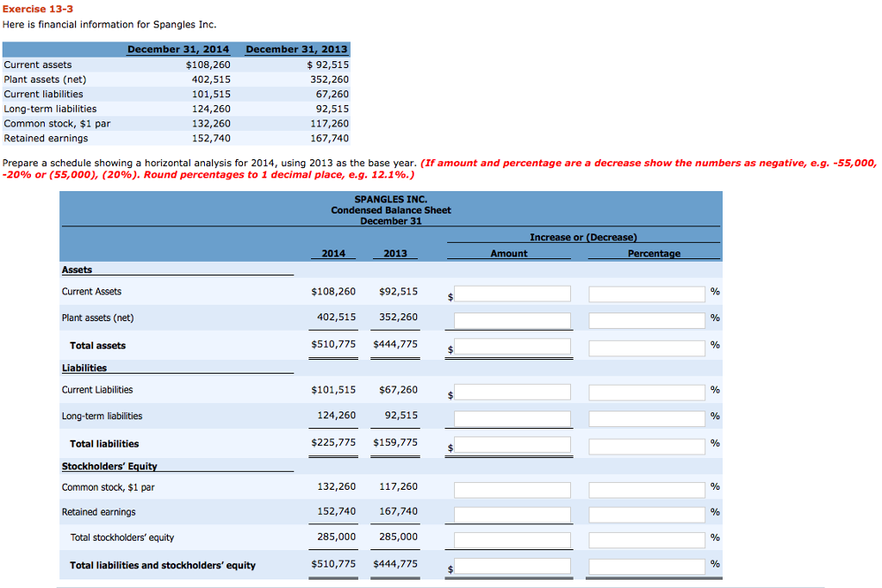Click the Amount field for Long-term liabilities
The height and width of the screenshot is (588, 882).
(512, 418)
